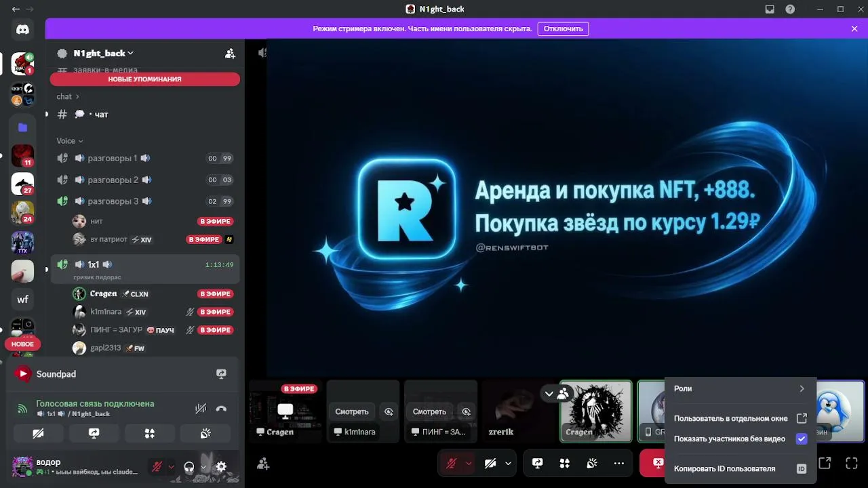Open the purple server folder icon
This screenshot has height=488, width=868.
click(x=22, y=127)
